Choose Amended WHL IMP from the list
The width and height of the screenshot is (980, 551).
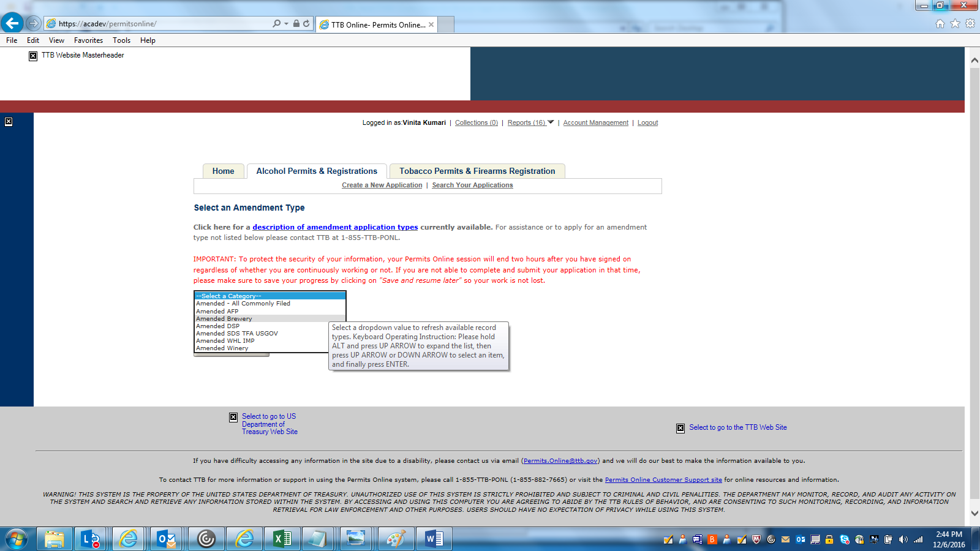[262, 340]
